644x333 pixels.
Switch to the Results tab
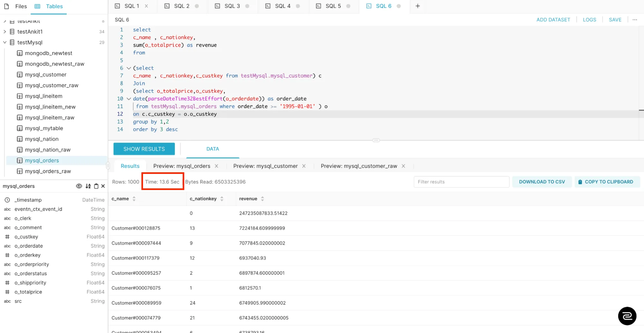point(130,166)
